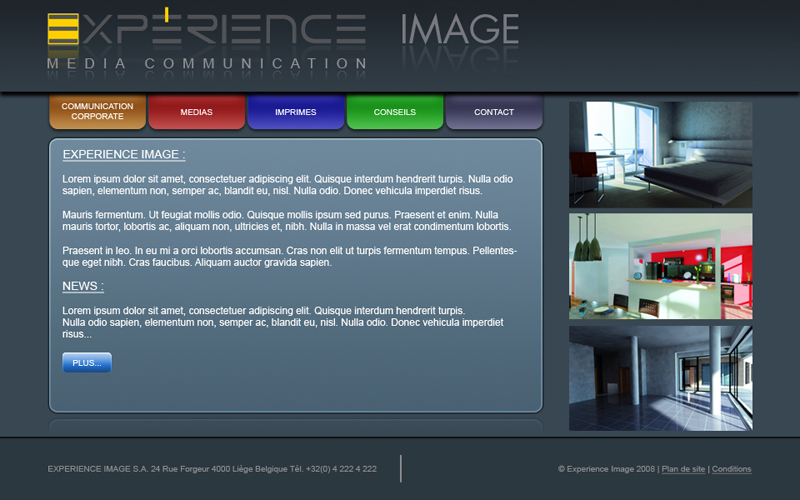
Task: Click the NEWS : heading
Action: tap(83, 286)
